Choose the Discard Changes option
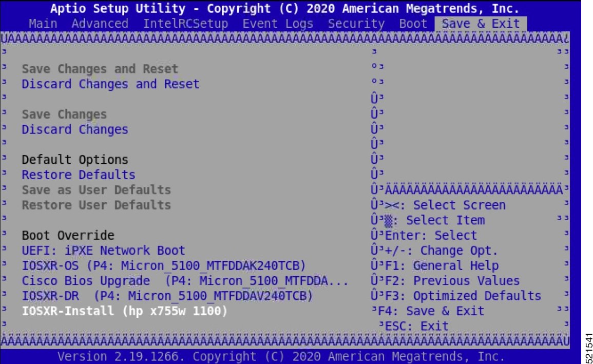This screenshot has width=593, height=364. pyautogui.click(x=75, y=129)
